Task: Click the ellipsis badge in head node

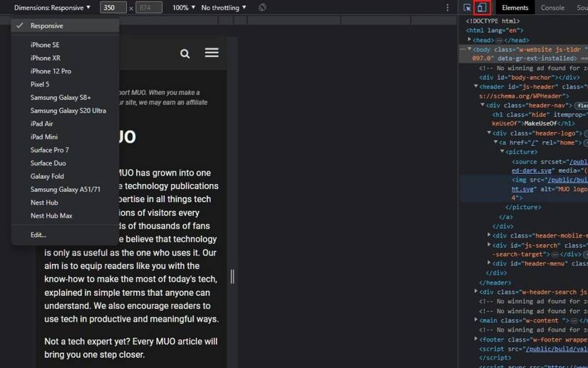Action: coord(499,40)
